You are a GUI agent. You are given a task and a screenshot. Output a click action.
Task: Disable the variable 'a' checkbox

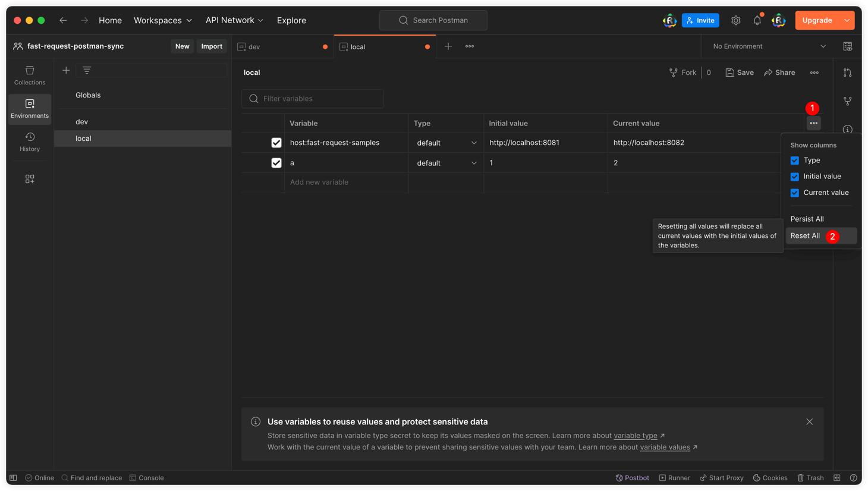pyautogui.click(x=276, y=163)
